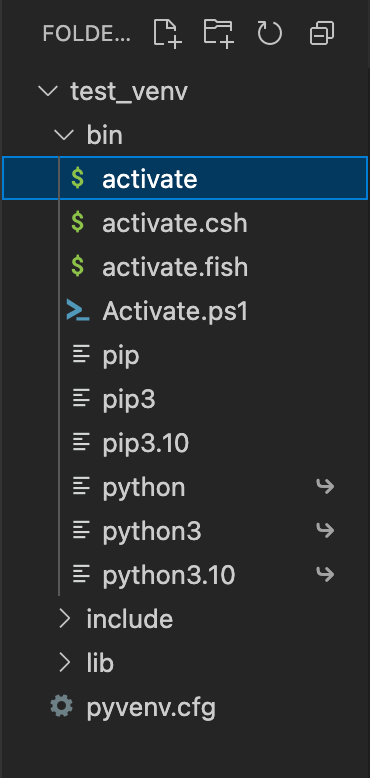Viewport: 370px width, 778px height.
Task: Collapse the test_venv root folder chevron
Action: [x=48, y=91]
